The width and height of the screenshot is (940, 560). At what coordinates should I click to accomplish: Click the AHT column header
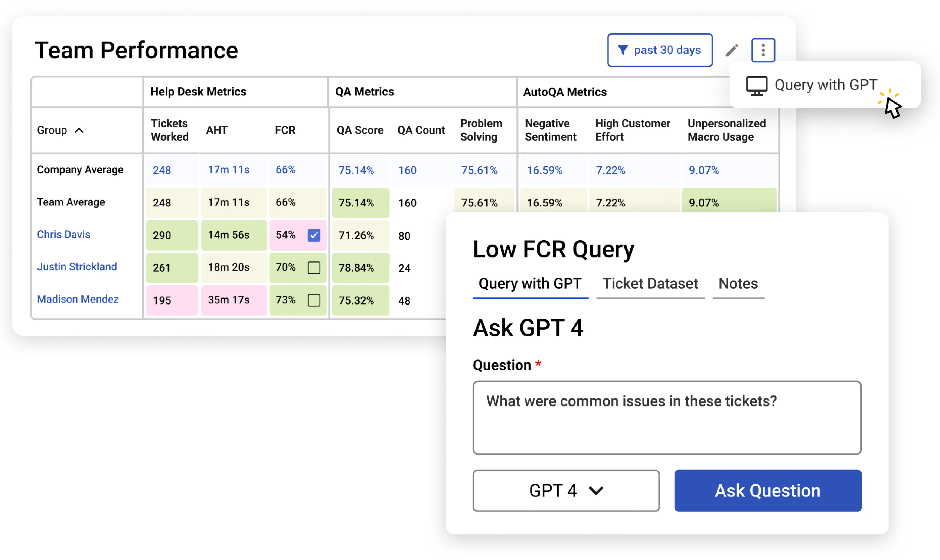[217, 130]
